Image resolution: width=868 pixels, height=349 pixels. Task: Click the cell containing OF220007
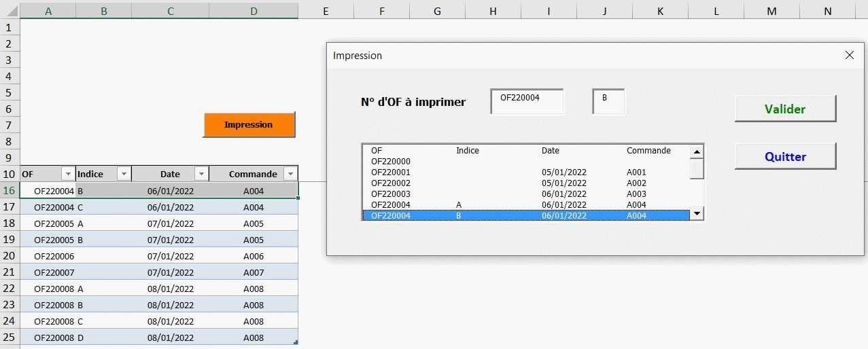coord(54,272)
